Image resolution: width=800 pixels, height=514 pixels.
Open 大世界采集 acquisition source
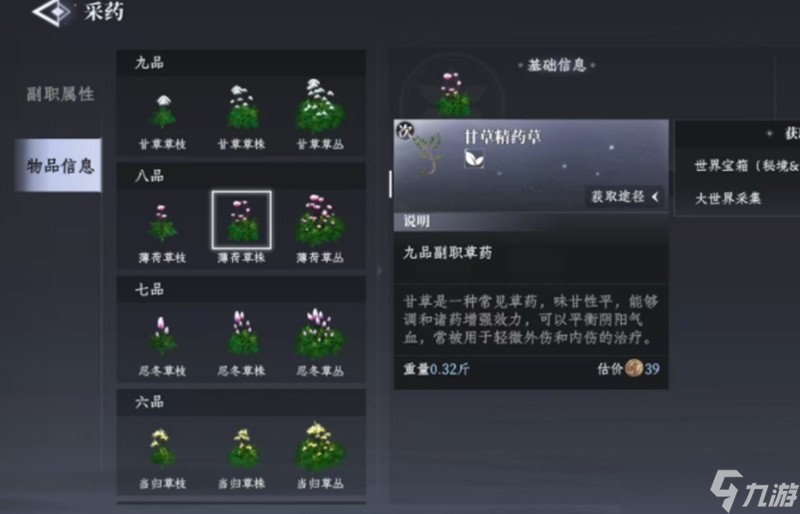click(728, 199)
